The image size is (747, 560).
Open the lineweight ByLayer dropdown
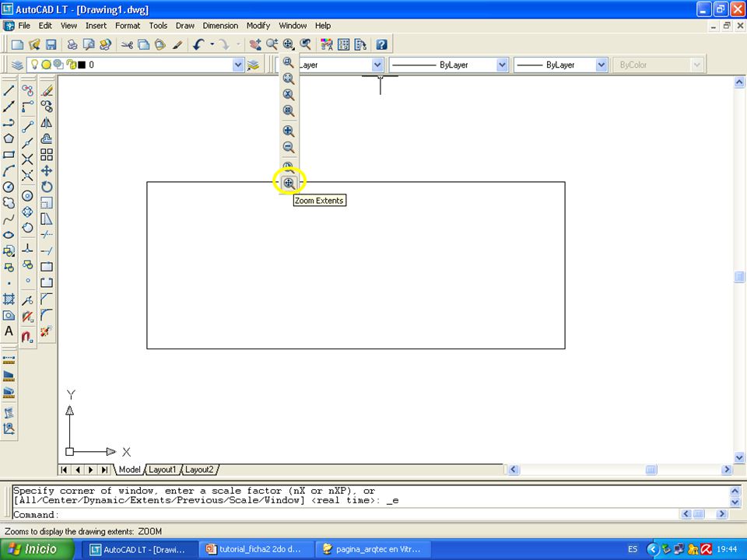point(601,65)
